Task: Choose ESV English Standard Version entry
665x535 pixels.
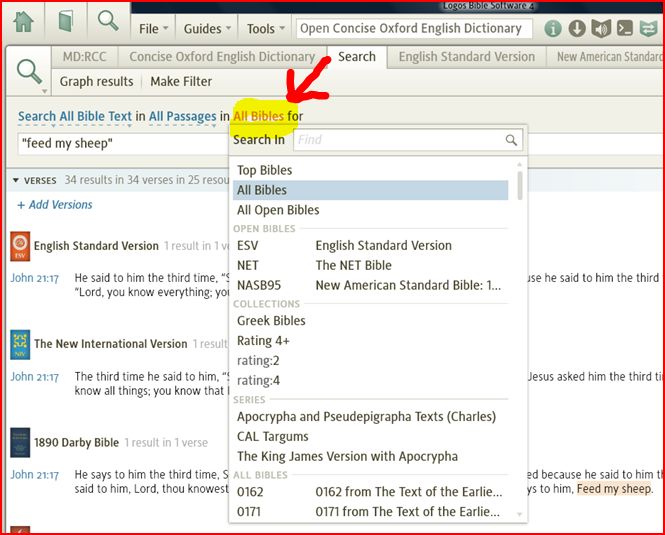Action: point(370,246)
